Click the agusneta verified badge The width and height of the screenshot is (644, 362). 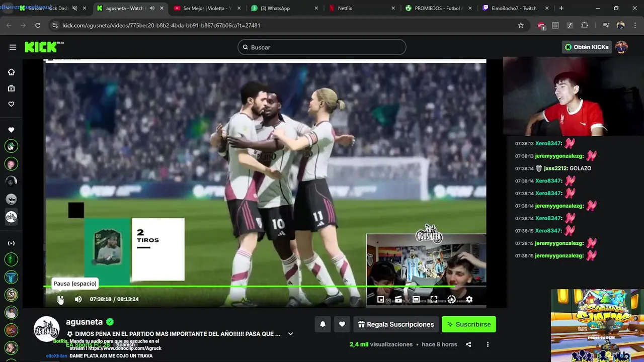[x=110, y=322]
